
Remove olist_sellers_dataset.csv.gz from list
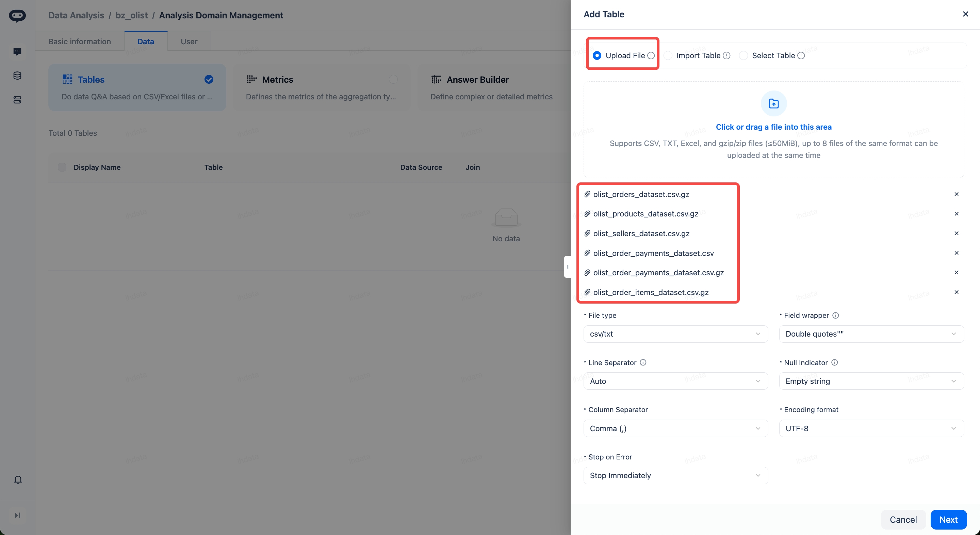pyautogui.click(x=956, y=233)
